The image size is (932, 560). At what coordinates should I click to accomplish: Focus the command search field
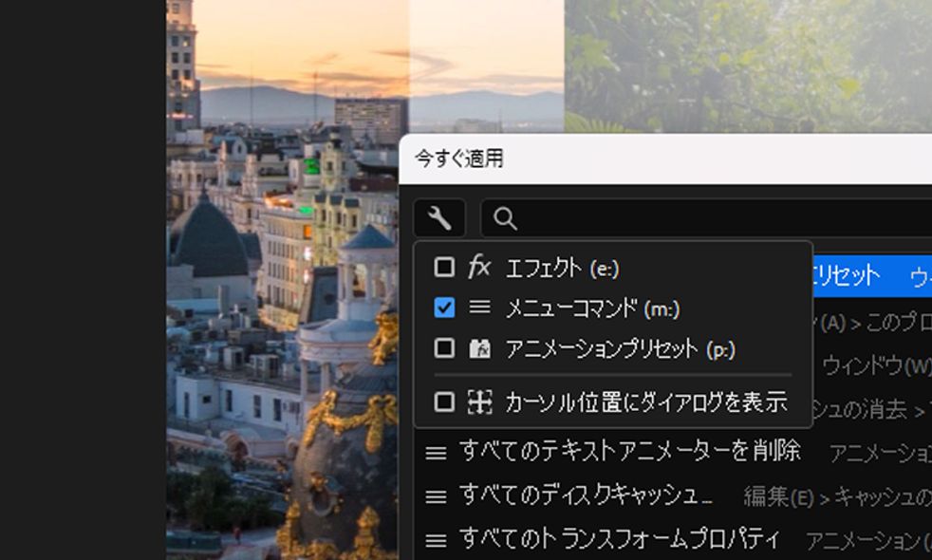point(706,218)
